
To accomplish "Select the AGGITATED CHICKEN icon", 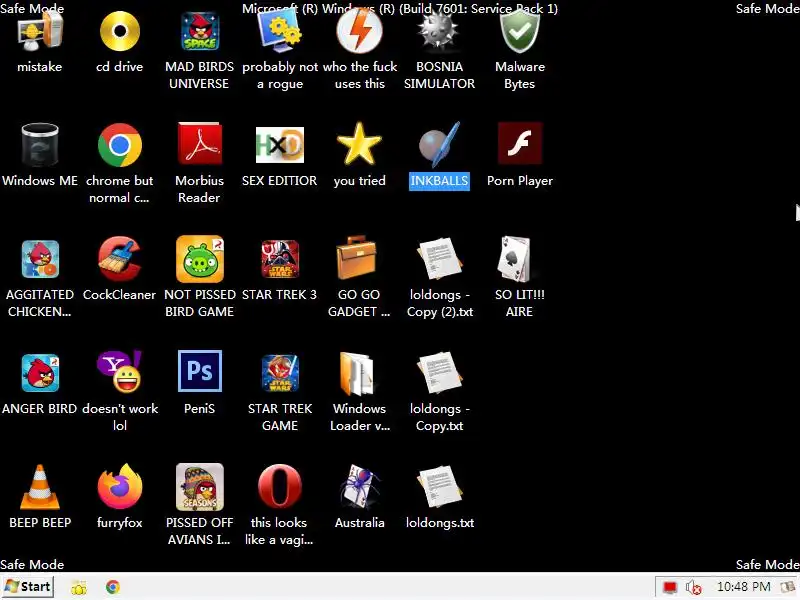I will point(40,259).
